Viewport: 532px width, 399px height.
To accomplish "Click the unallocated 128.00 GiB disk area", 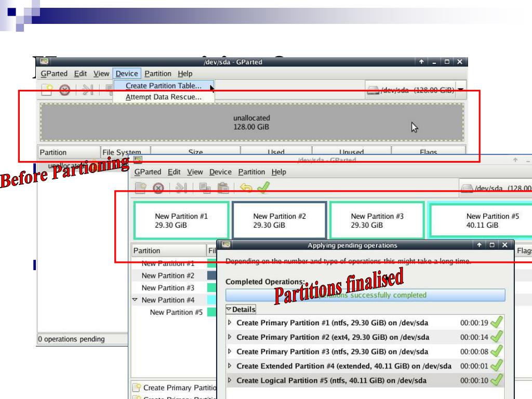I will [x=251, y=122].
